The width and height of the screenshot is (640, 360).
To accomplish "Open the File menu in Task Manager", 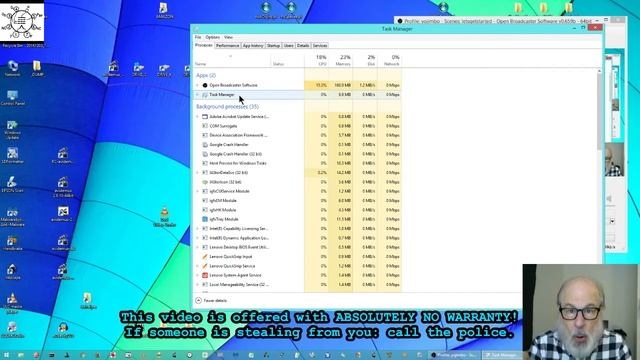I will (198, 37).
